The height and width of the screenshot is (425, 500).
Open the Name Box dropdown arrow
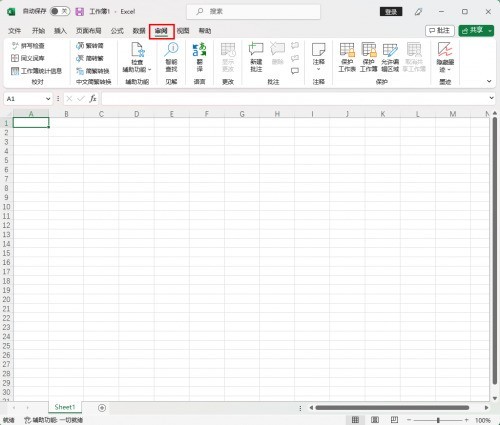(48, 99)
